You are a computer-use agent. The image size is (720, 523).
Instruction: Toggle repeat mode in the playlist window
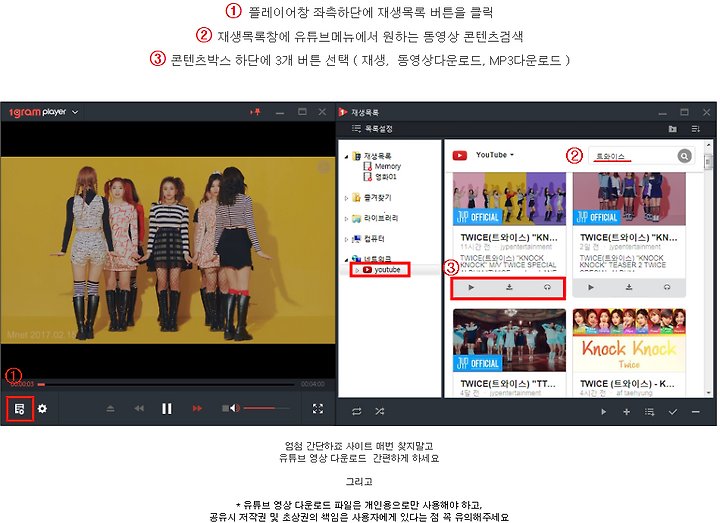(357, 412)
